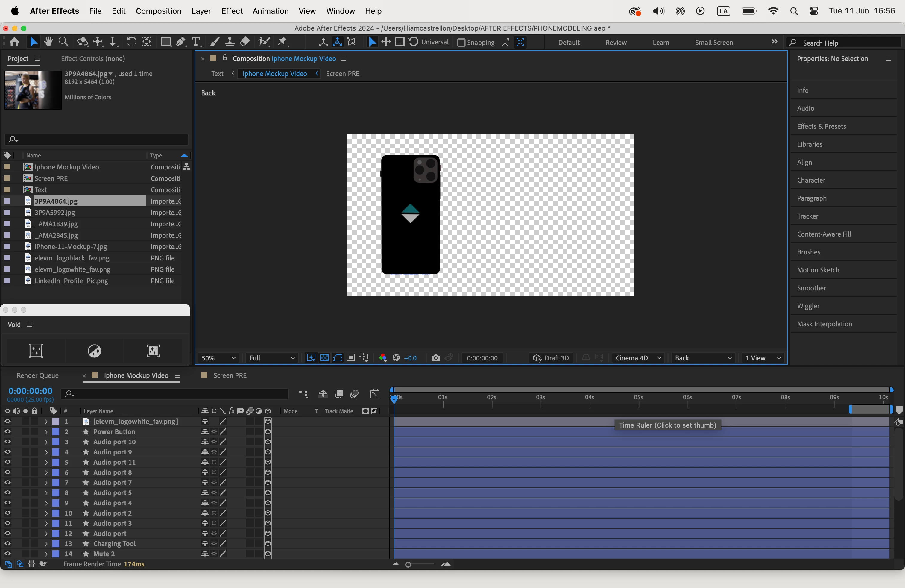Screen dimensions: 905x588
Task: Switch to the Review workspace
Action: [x=616, y=43]
